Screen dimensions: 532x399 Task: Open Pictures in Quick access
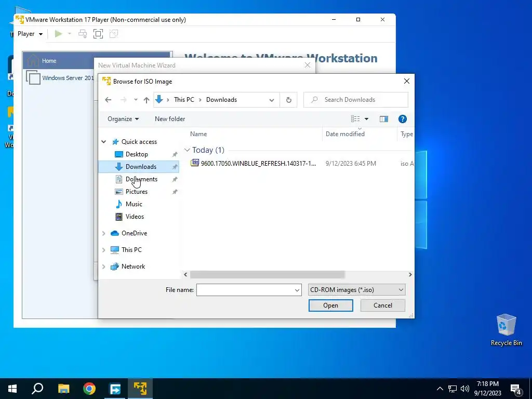point(137,192)
